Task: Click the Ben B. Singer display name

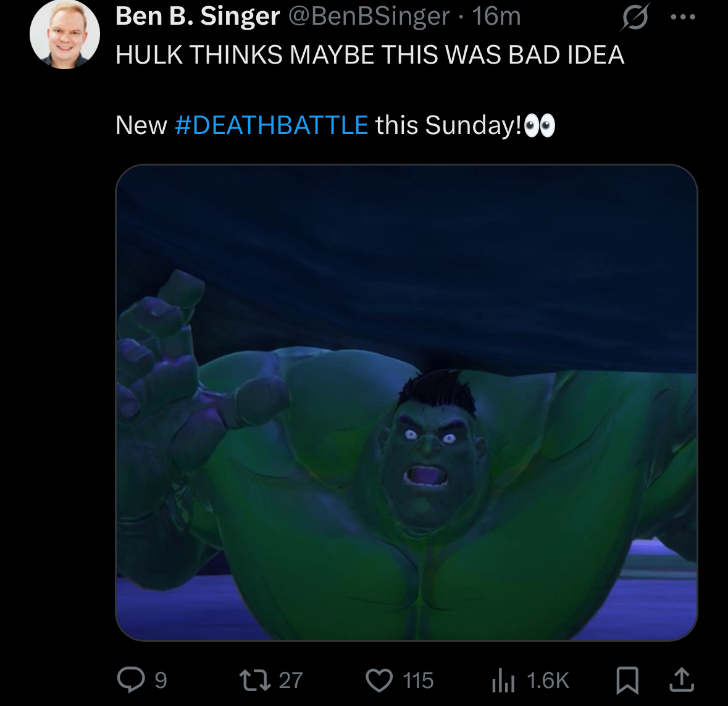Action: point(198,16)
